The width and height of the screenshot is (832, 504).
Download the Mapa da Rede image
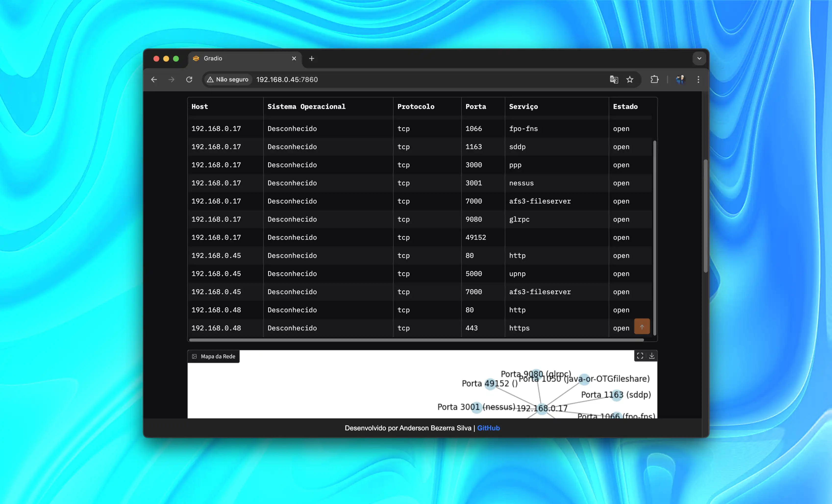point(652,356)
